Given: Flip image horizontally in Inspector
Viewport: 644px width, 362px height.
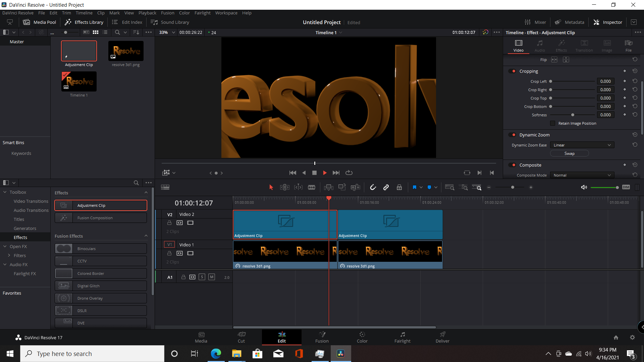Looking at the screenshot, I should point(554,60).
